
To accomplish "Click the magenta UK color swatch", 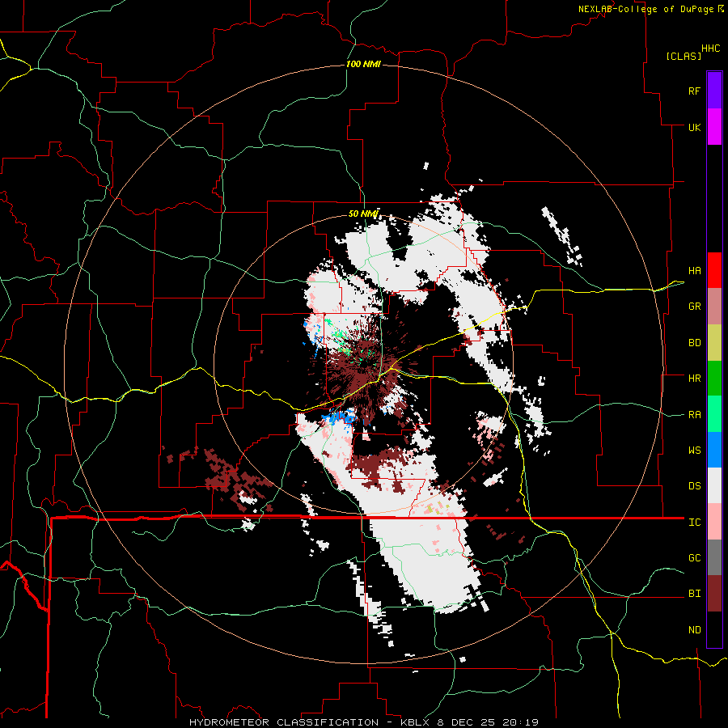I will click(714, 127).
